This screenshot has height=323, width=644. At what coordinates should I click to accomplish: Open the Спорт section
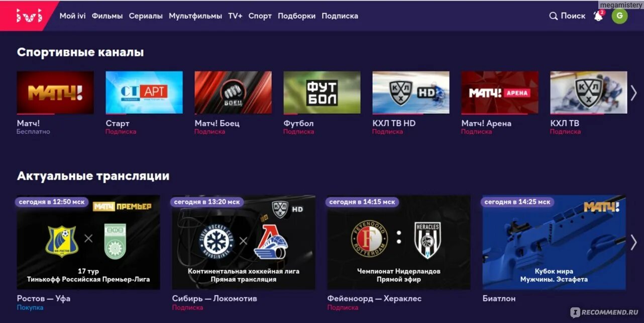(260, 16)
